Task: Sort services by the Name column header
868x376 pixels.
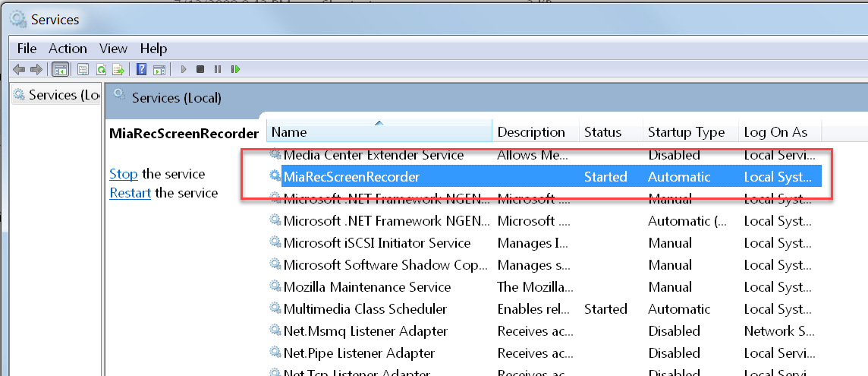Action: coord(379,132)
